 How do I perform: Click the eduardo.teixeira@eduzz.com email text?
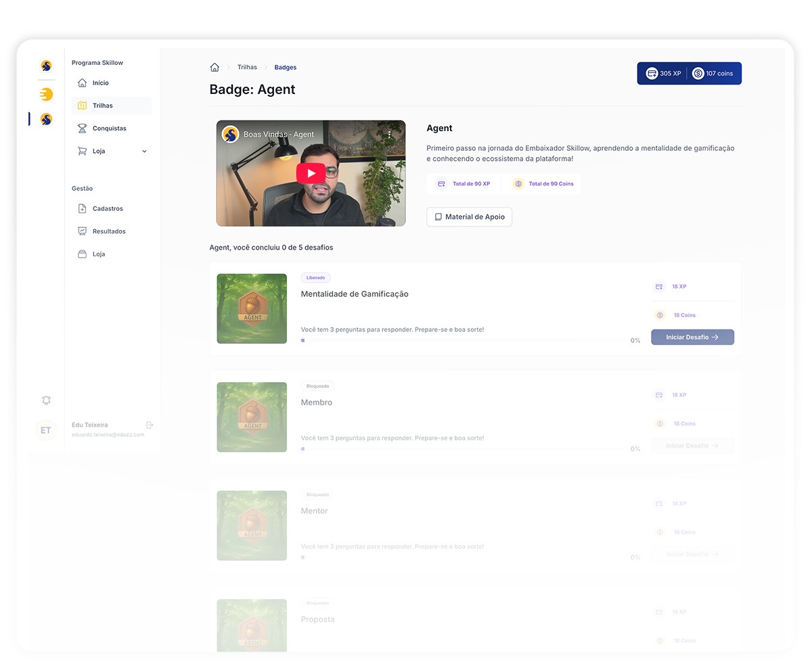(x=108, y=434)
